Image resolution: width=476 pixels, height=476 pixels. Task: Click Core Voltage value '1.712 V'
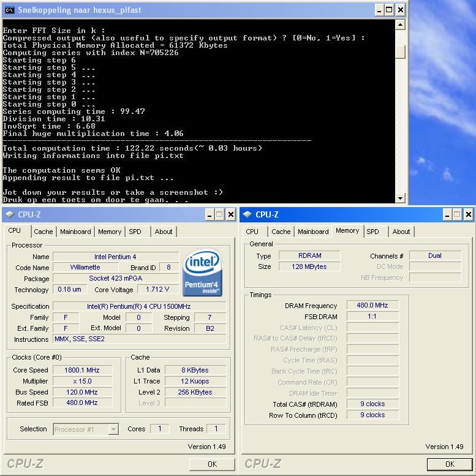[x=158, y=289]
